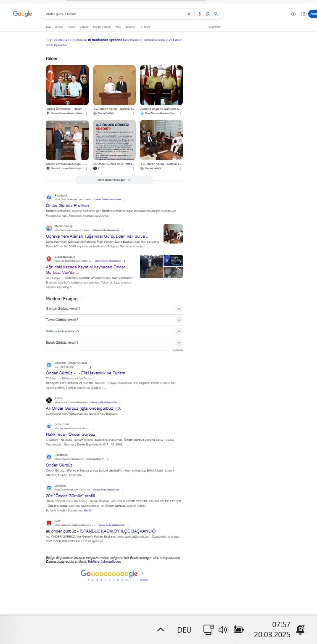Open "20+ Önder Gürbüz profili" LinkedIn result

70,496
